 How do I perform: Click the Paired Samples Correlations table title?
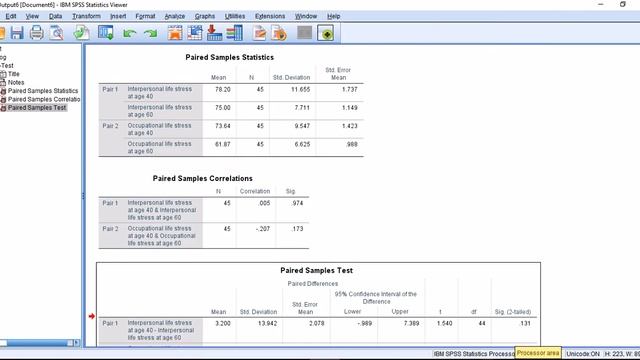pyautogui.click(x=202, y=178)
